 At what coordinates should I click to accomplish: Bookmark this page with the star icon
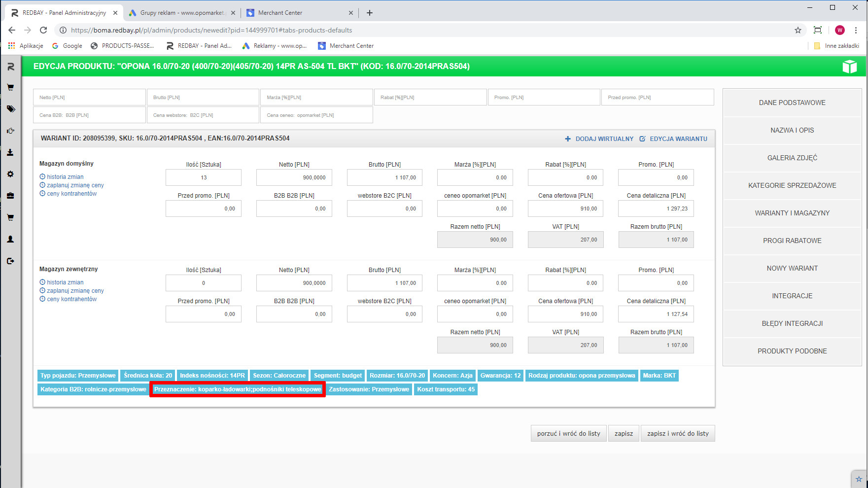point(798,30)
